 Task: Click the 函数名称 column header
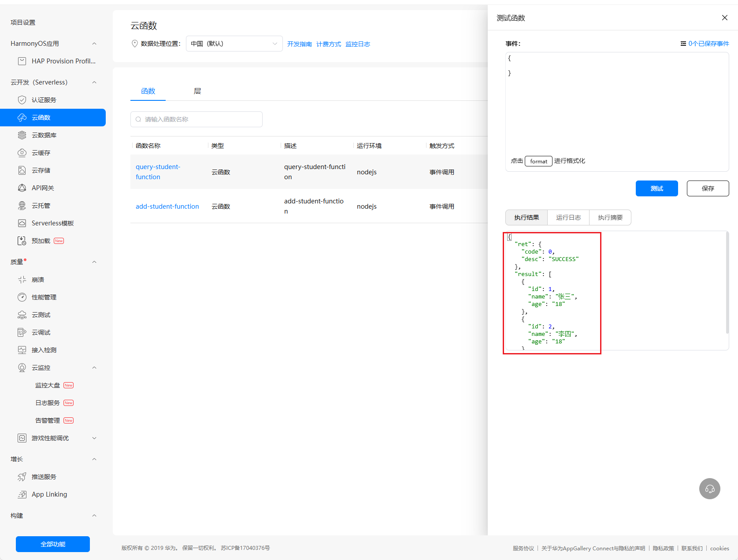coord(148,146)
